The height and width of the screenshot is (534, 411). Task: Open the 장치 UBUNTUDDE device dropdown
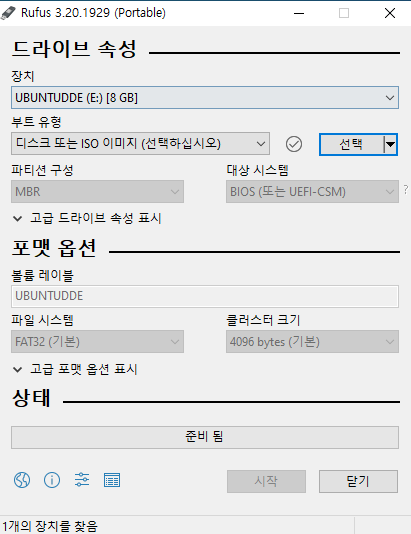pos(205,98)
